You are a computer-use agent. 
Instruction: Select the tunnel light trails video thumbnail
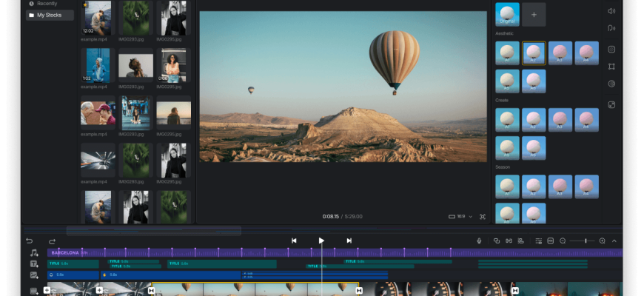(98, 160)
